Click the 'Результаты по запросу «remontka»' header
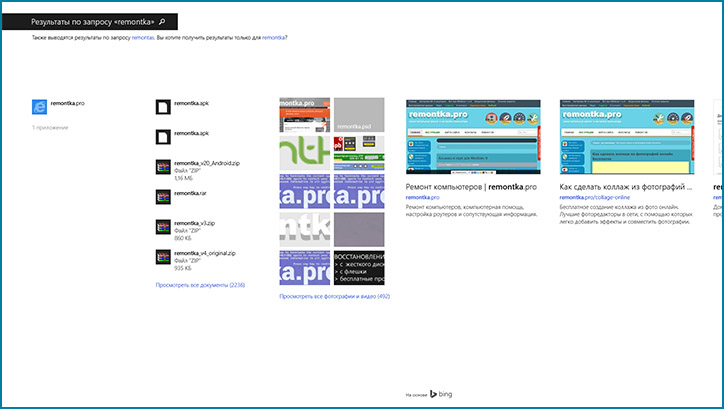724x409 pixels. tap(93, 22)
